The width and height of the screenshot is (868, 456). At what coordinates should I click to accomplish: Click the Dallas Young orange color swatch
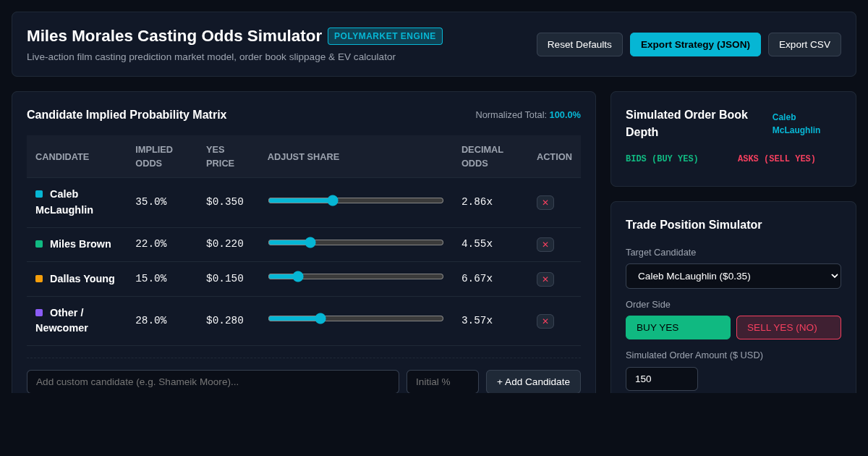[39, 279]
